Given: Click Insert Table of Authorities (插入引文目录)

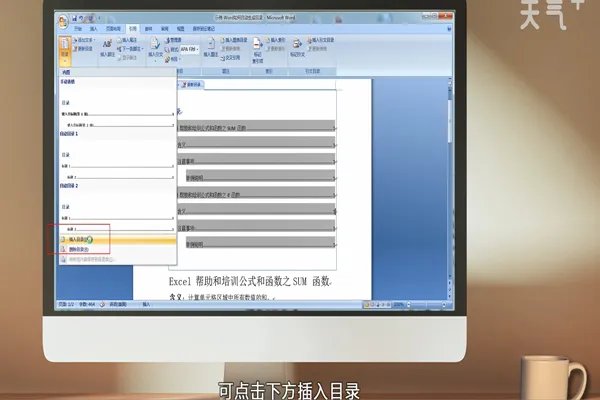Looking at the screenshot, I should [321, 40].
